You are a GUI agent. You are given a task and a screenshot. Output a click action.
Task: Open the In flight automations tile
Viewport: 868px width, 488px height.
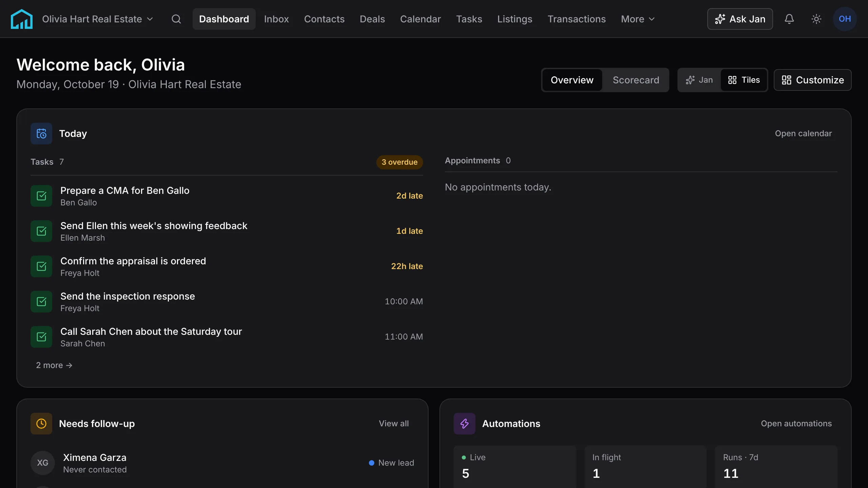point(646,467)
